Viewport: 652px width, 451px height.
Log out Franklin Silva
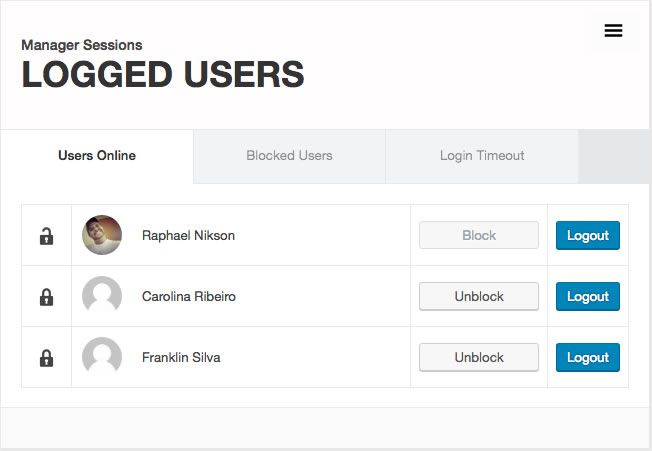[588, 357]
